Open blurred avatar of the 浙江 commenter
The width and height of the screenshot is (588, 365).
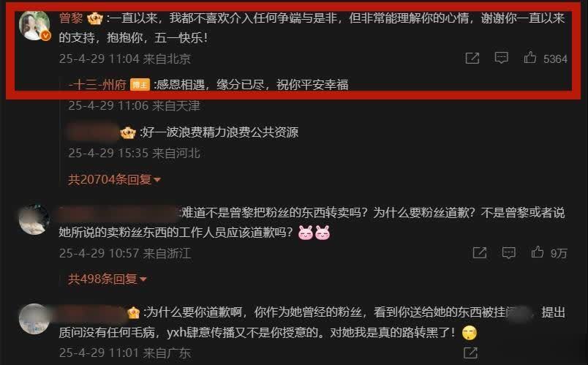click(34, 220)
